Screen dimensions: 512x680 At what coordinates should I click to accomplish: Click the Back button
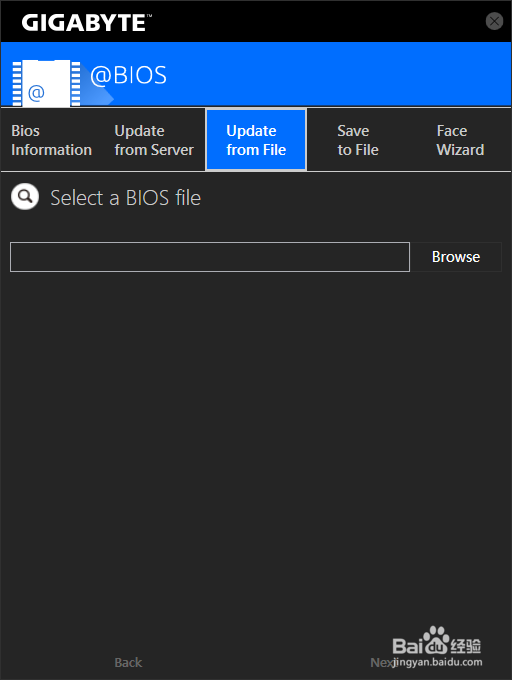point(128,662)
